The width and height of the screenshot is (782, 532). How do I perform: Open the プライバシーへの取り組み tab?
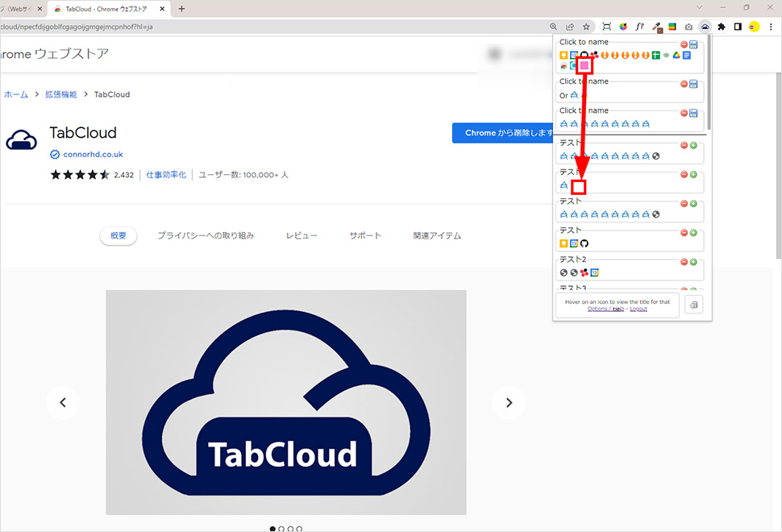[x=206, y=235]
